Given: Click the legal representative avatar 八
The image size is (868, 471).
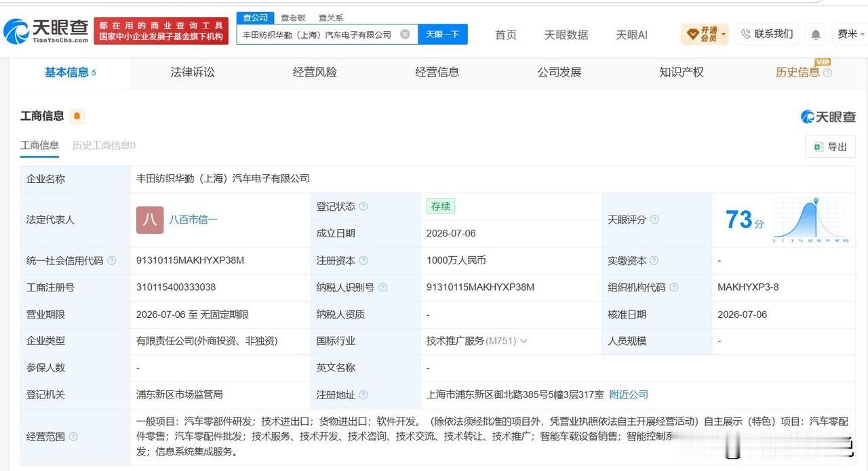Looking at the screenshot, I should (x=150, y=220).
